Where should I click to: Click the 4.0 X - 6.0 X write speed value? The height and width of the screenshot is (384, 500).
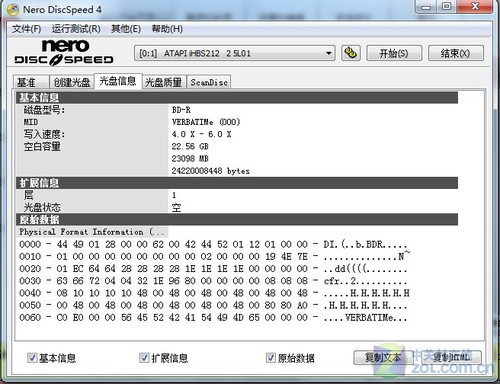click(201, 134)
